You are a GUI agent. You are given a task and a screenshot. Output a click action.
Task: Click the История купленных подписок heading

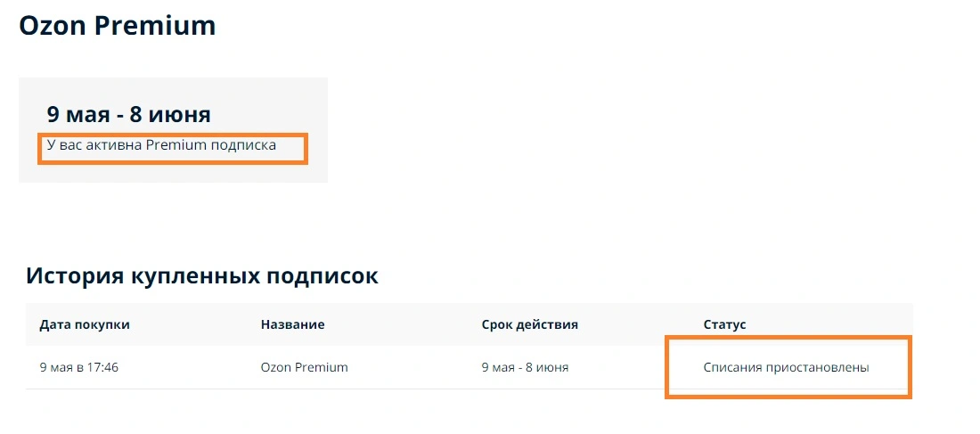pos(202,275)
